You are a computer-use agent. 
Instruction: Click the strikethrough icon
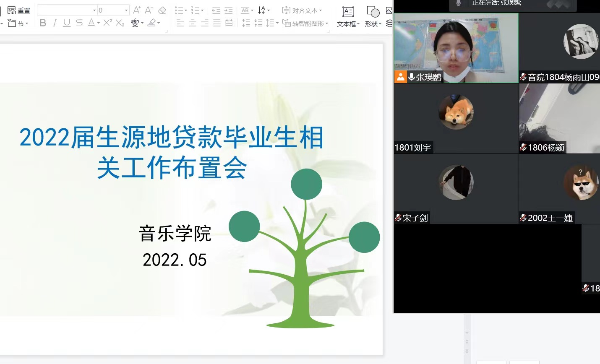(x=79, y=23)
